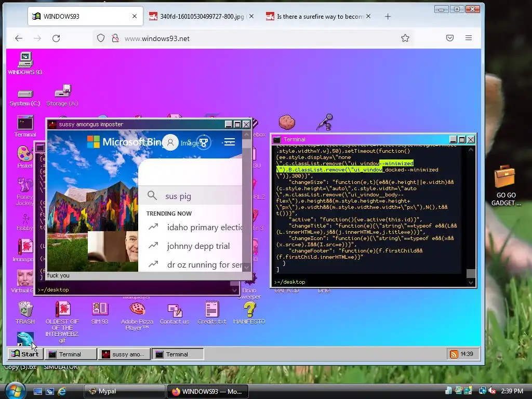The height and width of the screenshot is (399, 532).
Task: Click the insecure connection padlock icon
Action: tap(115, 38)
